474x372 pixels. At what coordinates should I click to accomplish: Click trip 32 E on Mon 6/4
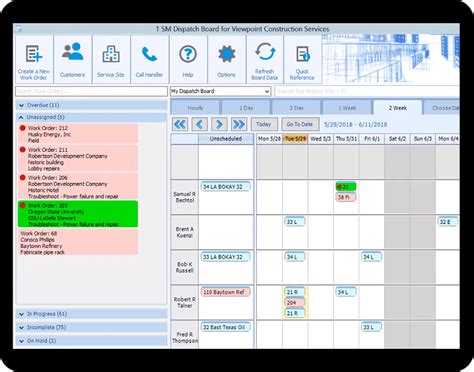[x=448, y=222]
